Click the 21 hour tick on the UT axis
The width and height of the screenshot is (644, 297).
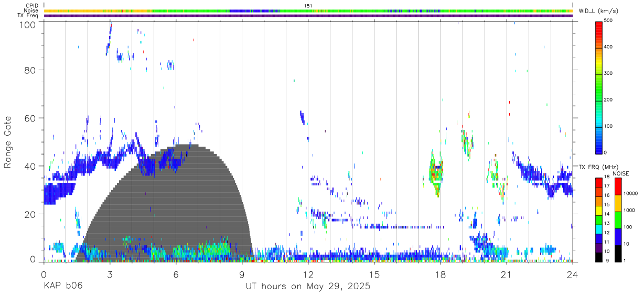507,274
